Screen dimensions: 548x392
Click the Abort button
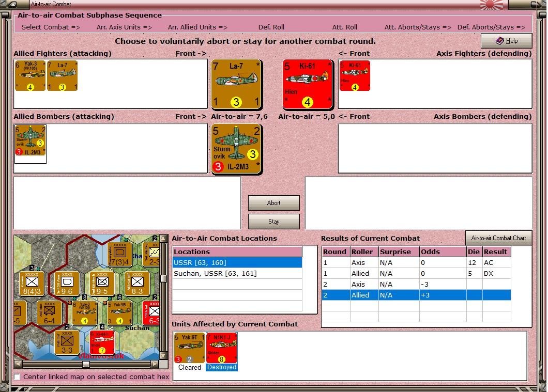tap(273, 203)
